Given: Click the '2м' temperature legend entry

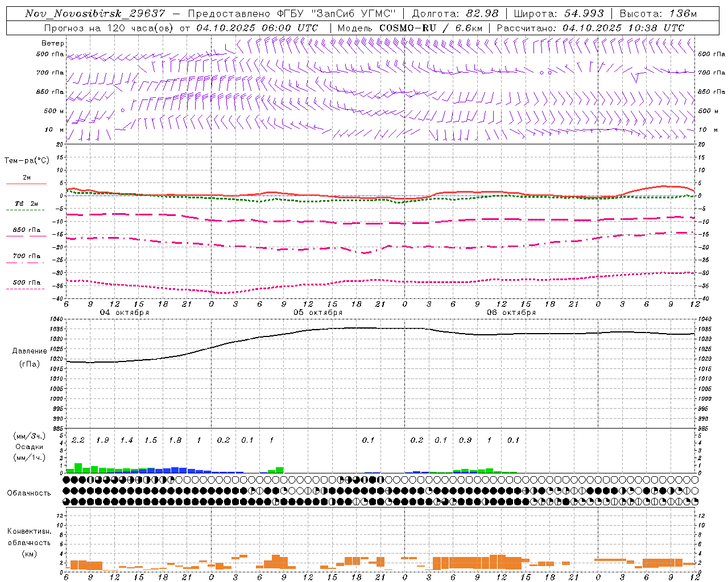Looking at the screenshot, I should (27, 178).
